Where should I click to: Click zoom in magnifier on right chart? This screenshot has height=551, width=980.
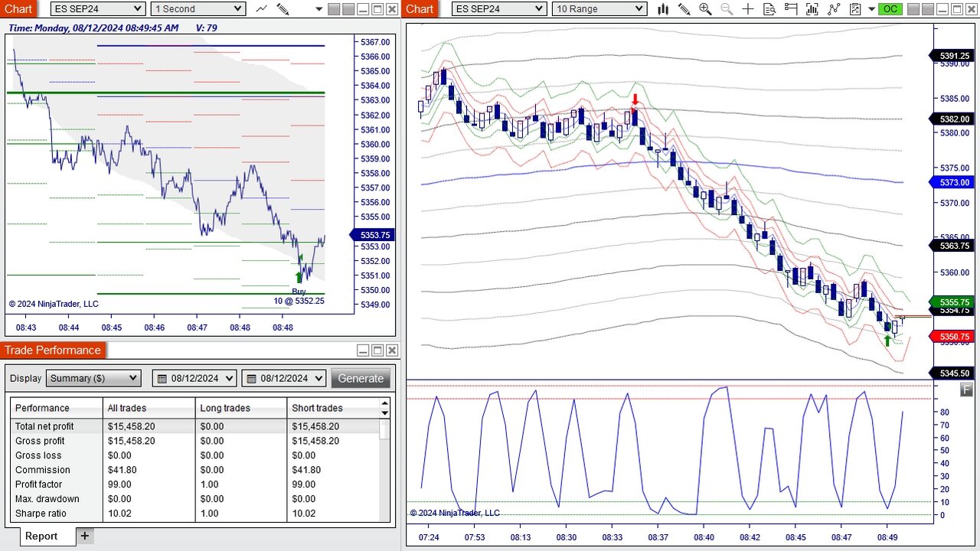pos(705,9)
